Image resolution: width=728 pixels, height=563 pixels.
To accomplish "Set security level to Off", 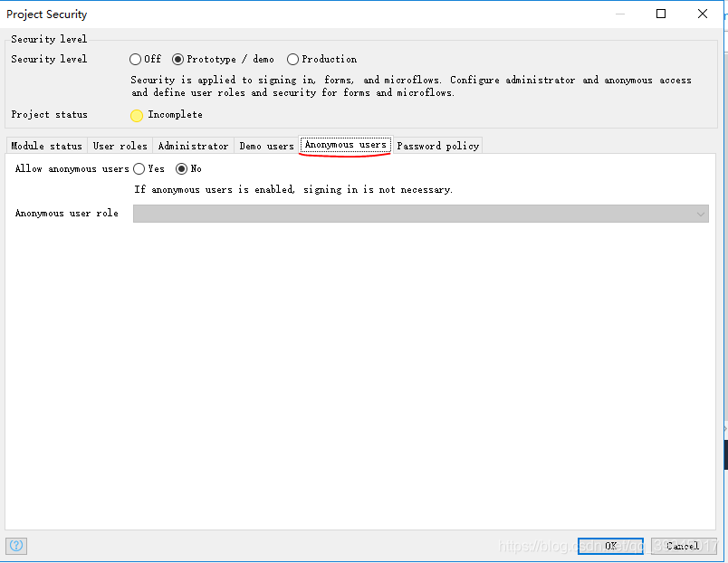I will tap(136, 60).
